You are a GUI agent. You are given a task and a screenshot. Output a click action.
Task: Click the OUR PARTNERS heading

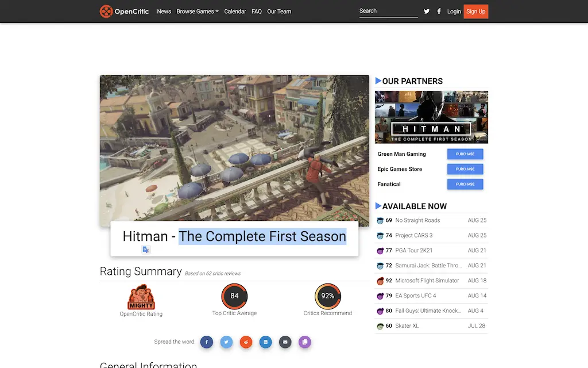tap(412, 81)
